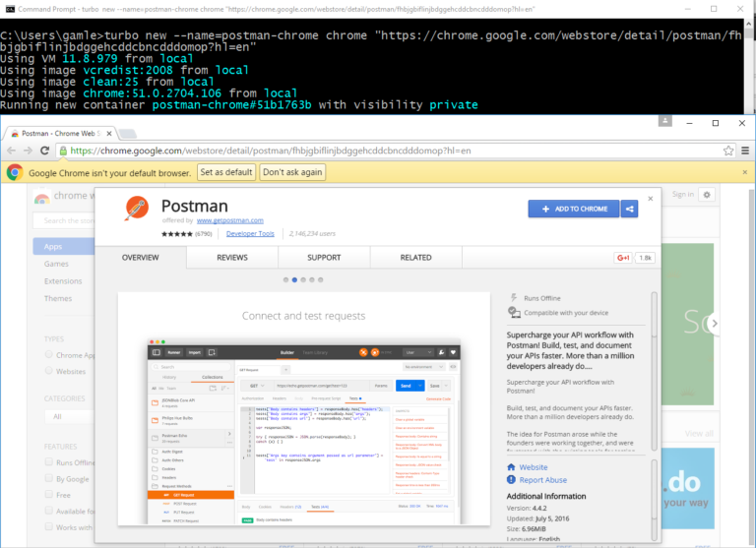The width and height of the screenshot is (756, 548).
Task: Open a new tab button
Action: click(x=128, y=134)
